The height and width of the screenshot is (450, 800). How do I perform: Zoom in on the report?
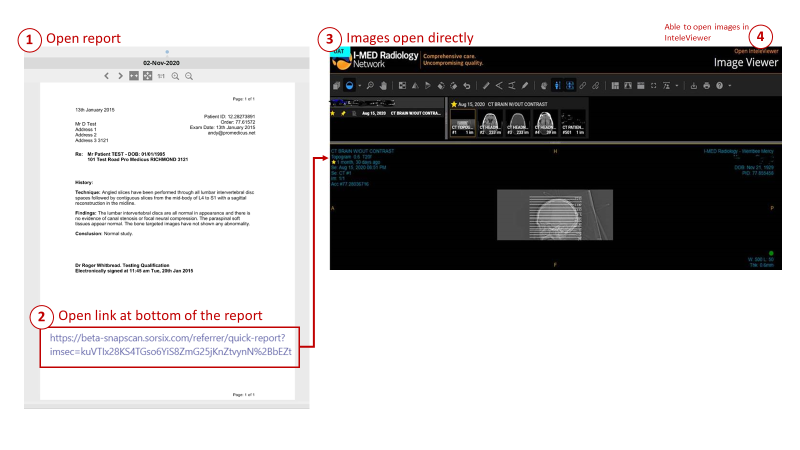(x=175, y=76)
